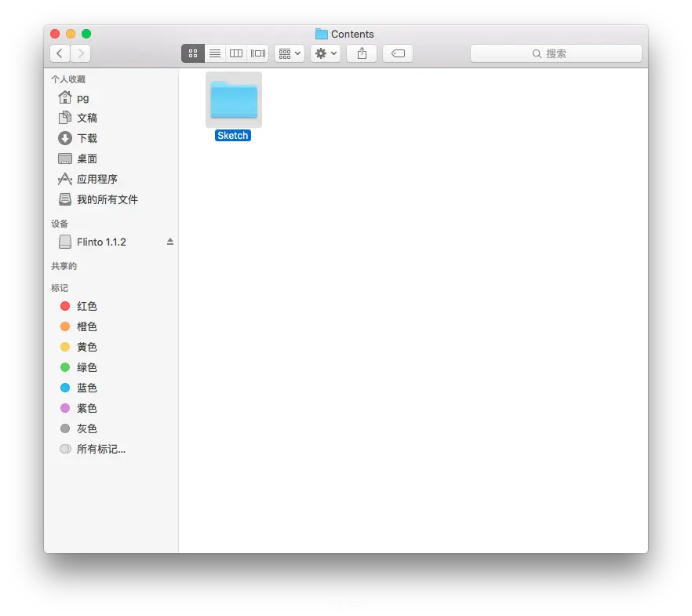Eject the Flinto 1.1.2 disk
Image resolution: width=692 pixels, height=616 pixels.
170,242
